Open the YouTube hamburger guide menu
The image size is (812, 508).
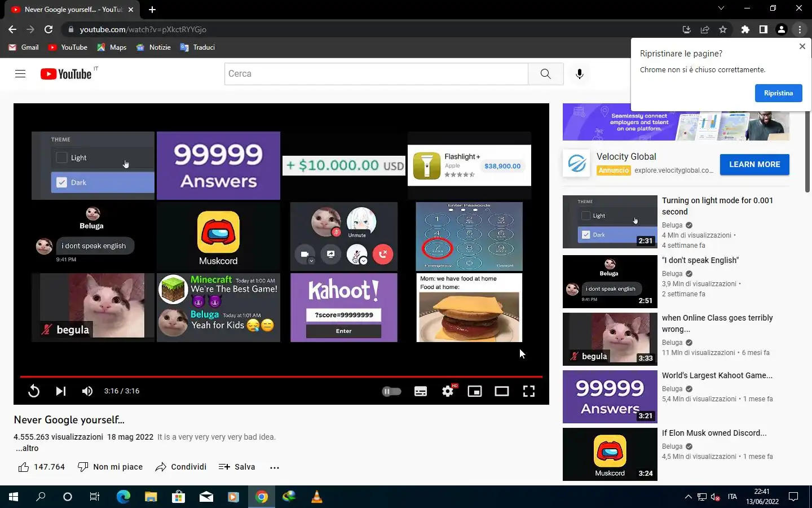pyautogui.click(x=20, y=73)
